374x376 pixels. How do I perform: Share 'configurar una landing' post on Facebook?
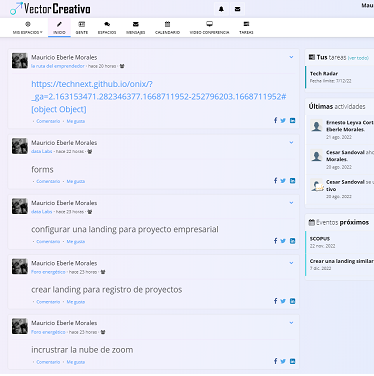[275, 241]
